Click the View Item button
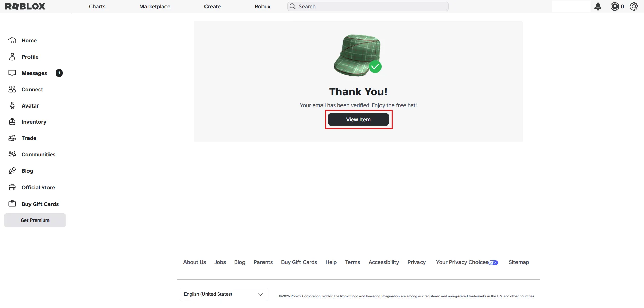The image size is (644, 308). coord(358,119)
